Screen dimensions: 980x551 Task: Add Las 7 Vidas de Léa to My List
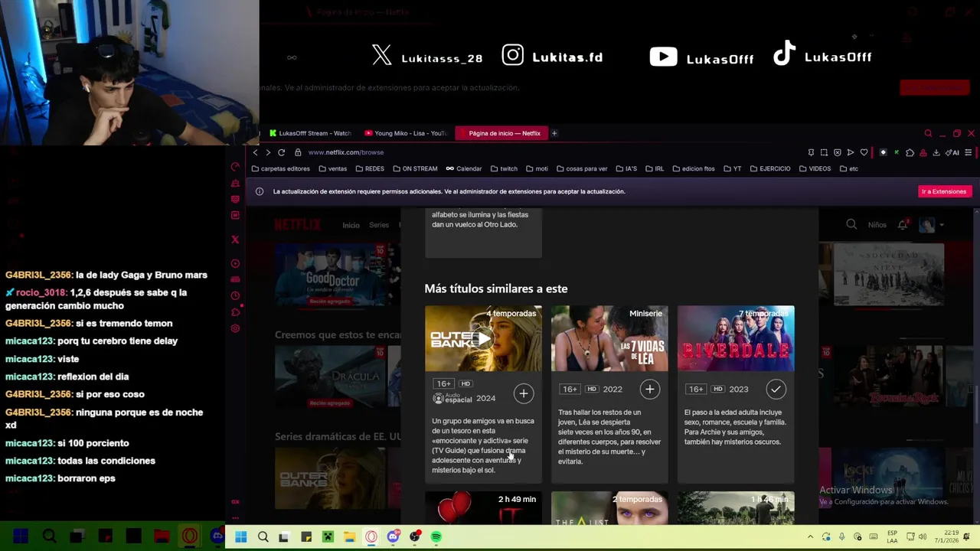click(649, 390)
